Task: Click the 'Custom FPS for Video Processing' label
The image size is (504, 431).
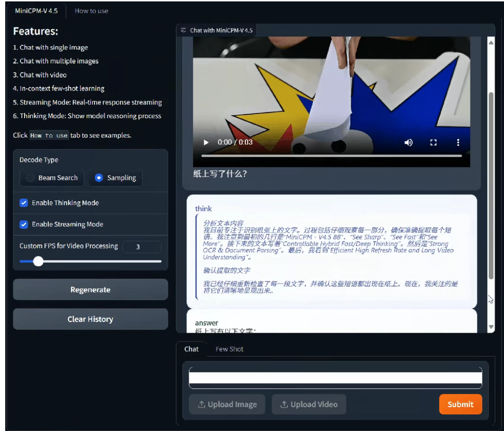Action: (69, 246)
